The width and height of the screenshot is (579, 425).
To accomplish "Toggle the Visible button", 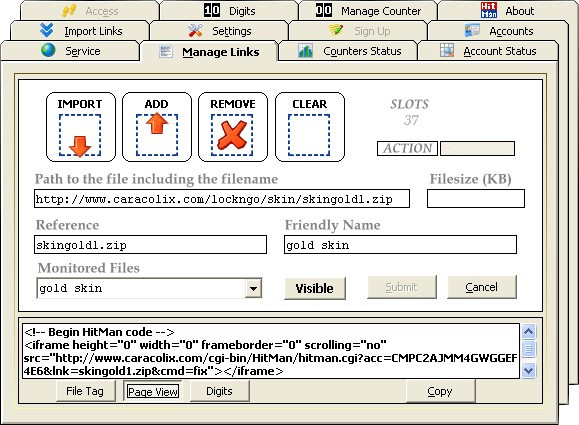I will coord(315,288).
